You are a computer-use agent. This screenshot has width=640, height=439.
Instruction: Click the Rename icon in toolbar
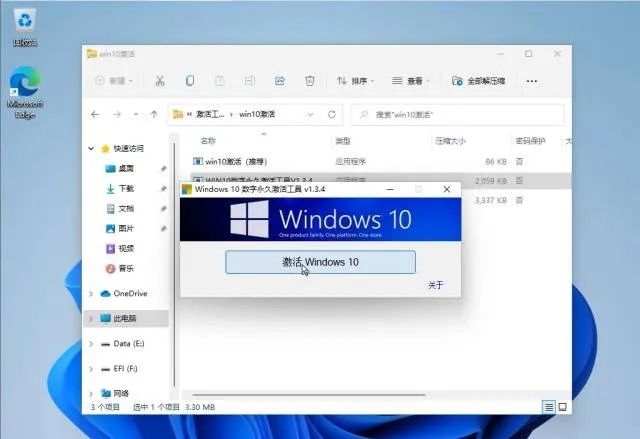click(249, 81)
